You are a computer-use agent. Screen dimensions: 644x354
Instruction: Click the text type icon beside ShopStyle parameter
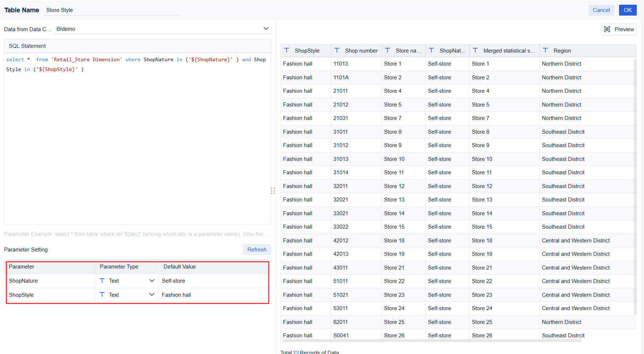pyautogui.click(x=102, y=295)
